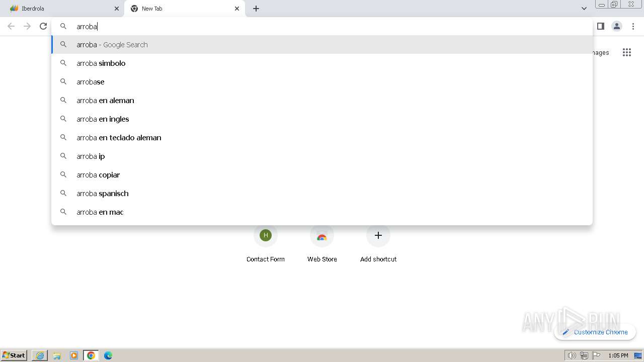644x362 pixels.
Task: Open the Google apps grid
Action: pyautogui.click(x=626, y=52)
